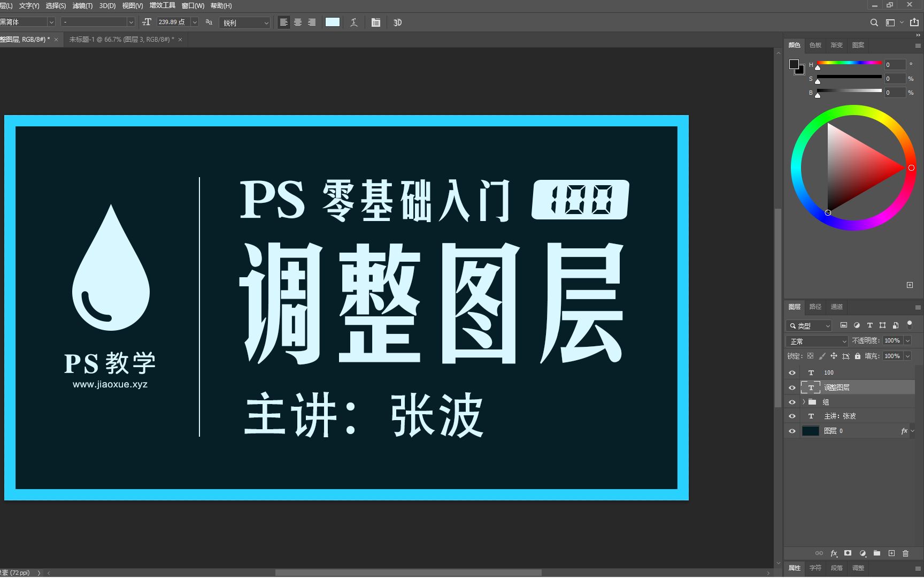Viewport: 924px width, 578px height.
Task: Lock all layer attributes
Action: (x=857, y=356)
